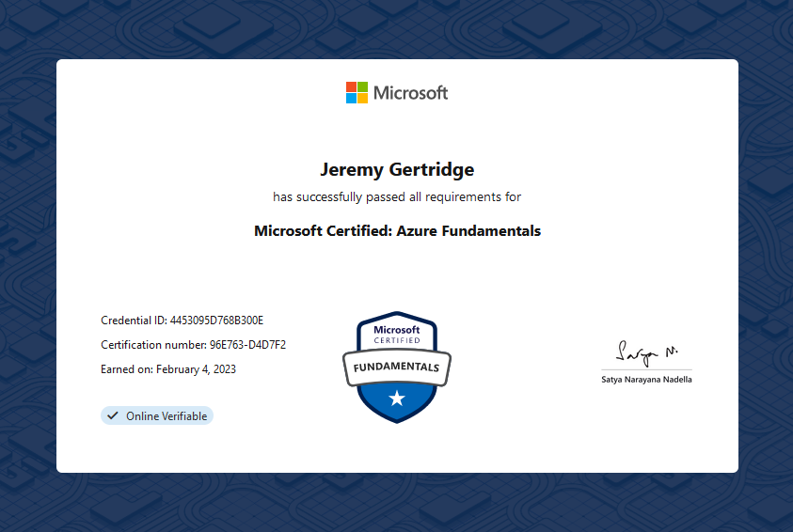
Task: Click the Credential ID 4453095D768B300E
Action: [x=182, y=321]
